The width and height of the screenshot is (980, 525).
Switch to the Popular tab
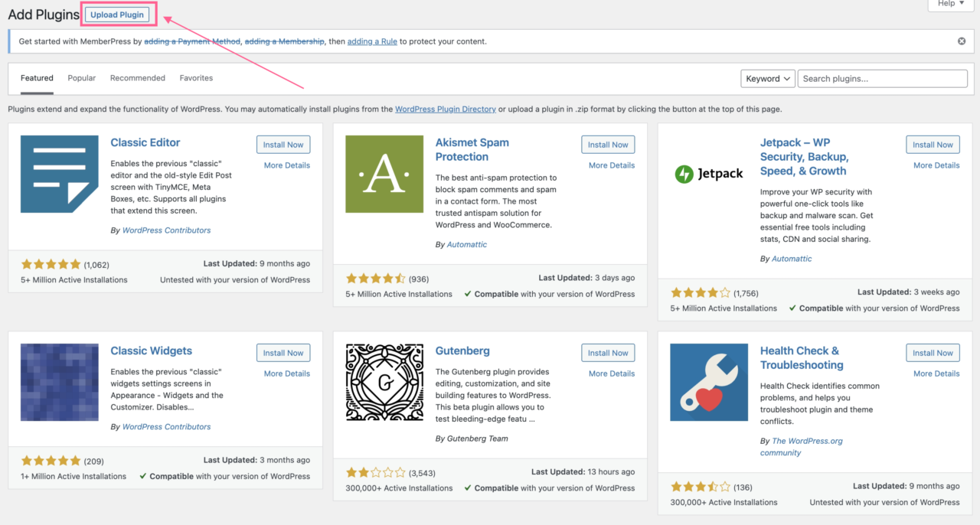point(81,77)
